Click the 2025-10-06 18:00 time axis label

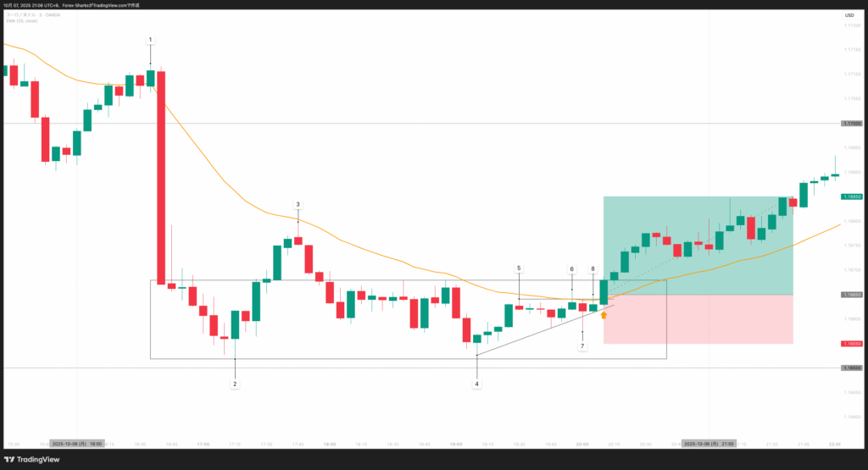point(77,443)
